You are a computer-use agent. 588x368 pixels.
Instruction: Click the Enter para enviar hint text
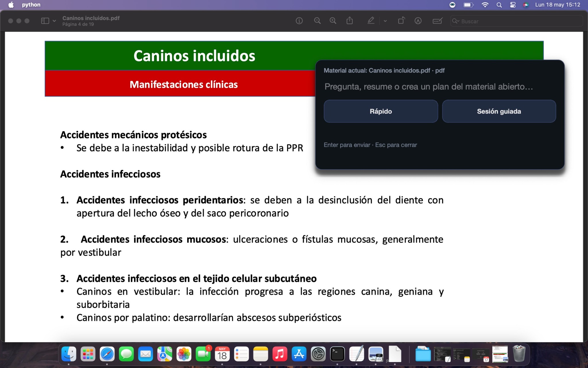pyautogui.click(x=370, y=145)
